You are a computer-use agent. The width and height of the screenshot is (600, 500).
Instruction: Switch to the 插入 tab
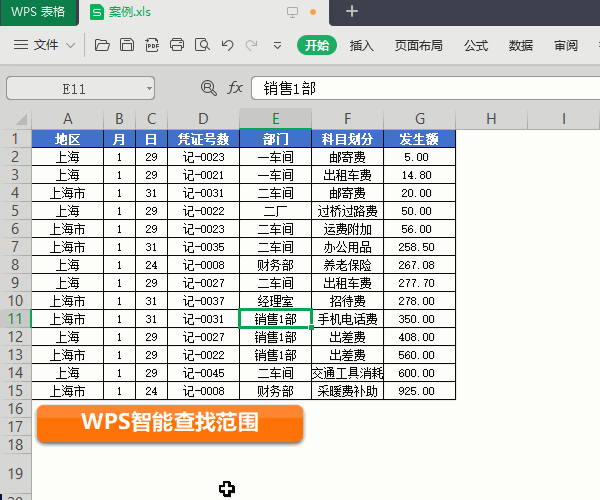(x=362, y=45)
